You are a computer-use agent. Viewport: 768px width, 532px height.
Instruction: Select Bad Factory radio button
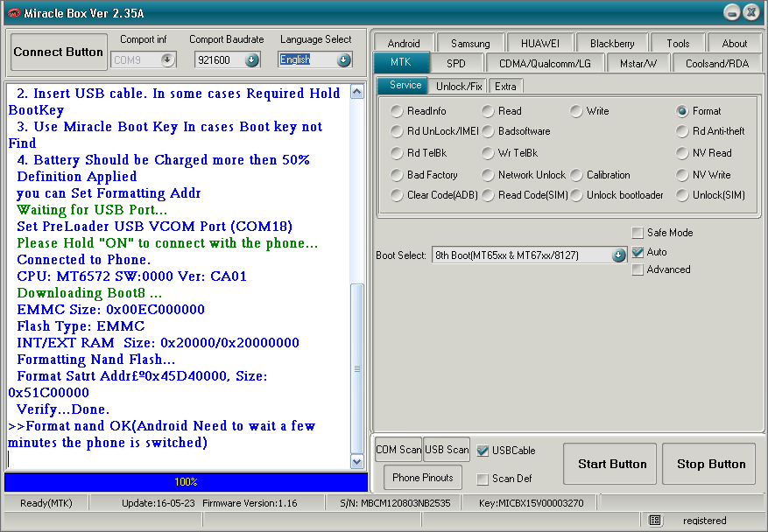(x=396, y=175)
